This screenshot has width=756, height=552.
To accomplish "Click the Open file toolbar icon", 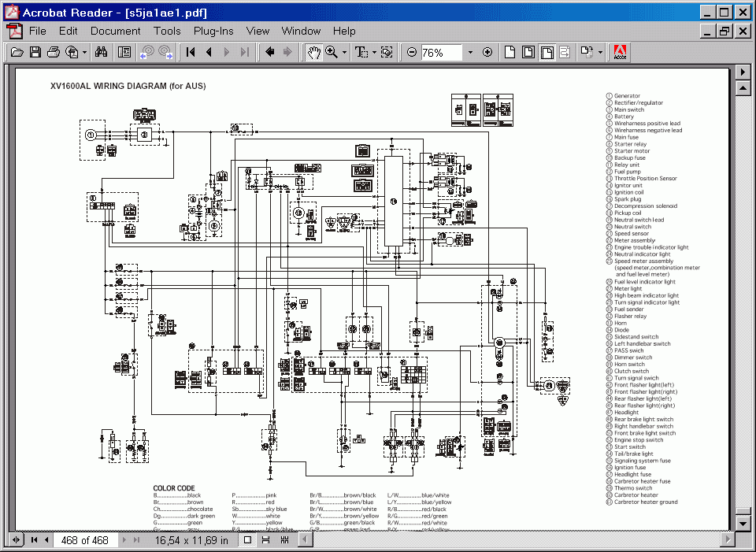I will click(17, 53).
